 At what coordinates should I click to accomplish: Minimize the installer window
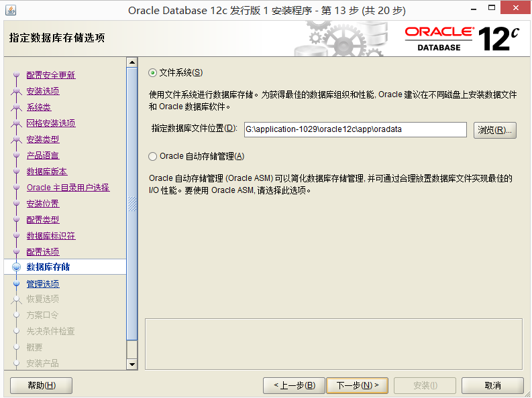(x=474, y=8)
